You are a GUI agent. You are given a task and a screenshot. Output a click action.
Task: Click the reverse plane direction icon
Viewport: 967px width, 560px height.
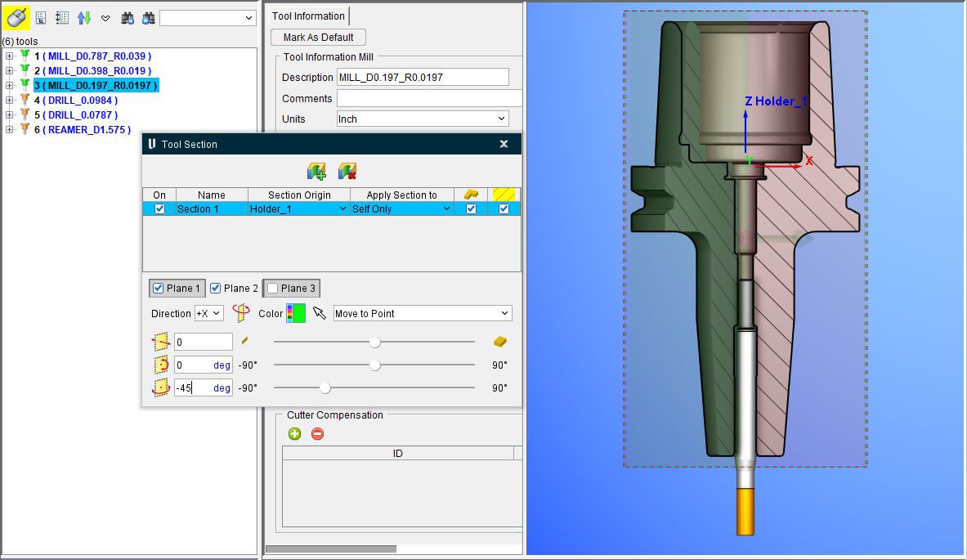(x=240, y=313)
